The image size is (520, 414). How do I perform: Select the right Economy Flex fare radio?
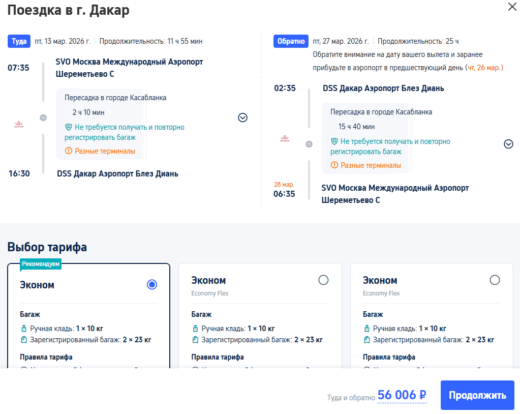[495, 280]
